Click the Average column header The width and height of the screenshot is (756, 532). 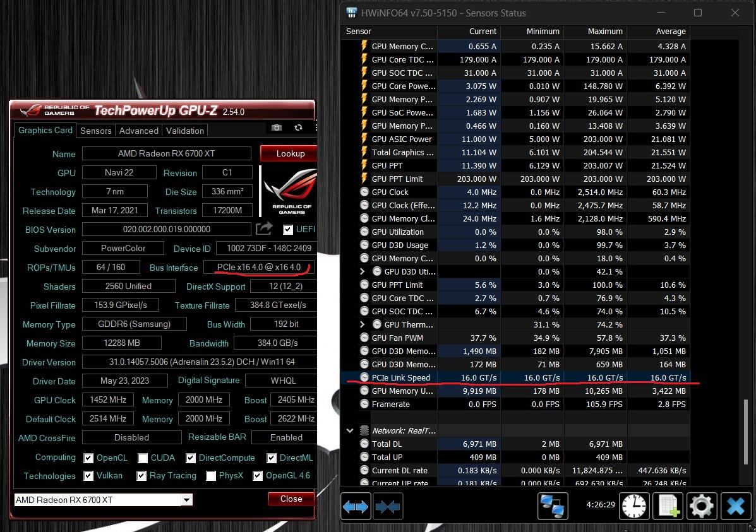point(658,32)
